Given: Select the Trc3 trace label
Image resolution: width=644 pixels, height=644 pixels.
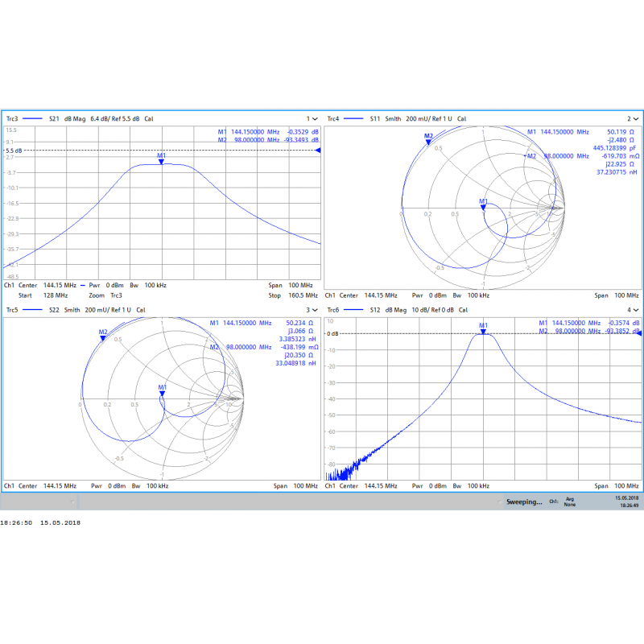Looking at the screenshot, I should pyautogui.click(x=12, y=118).
